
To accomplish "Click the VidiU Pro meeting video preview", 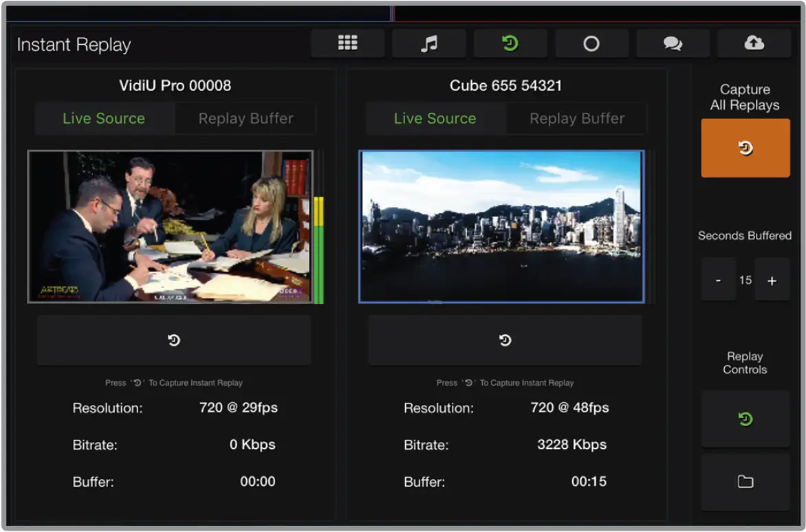I will (x=170, y=226).
